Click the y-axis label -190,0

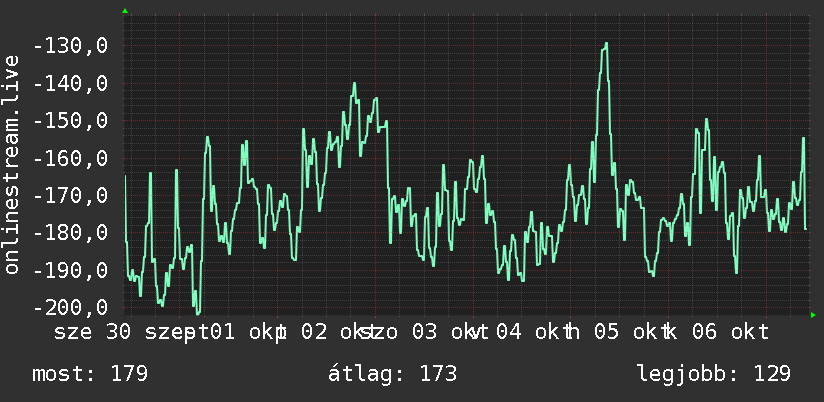point(70,270)
